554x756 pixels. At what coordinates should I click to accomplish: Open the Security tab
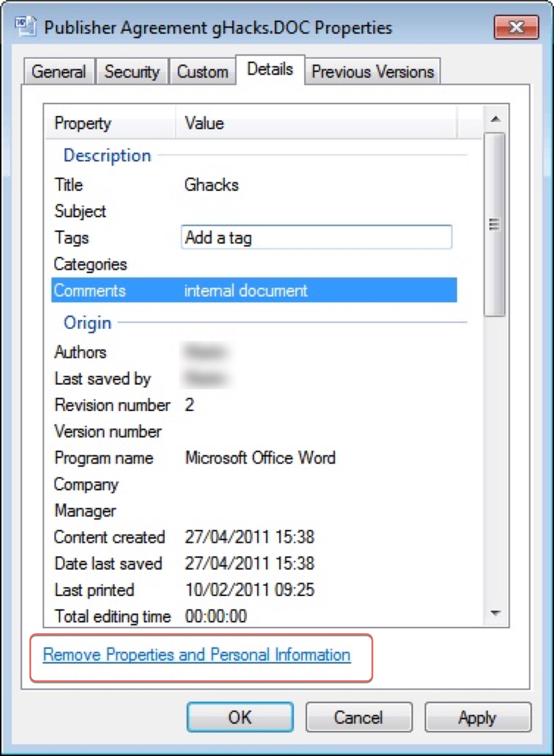tap(132, 72)
